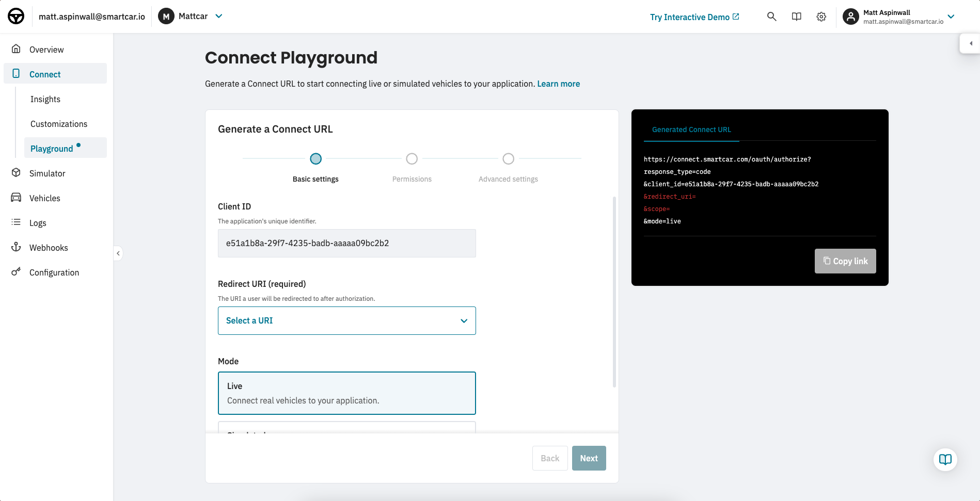Jump to the Advanced settings step circle
This screenshot has width=980, height=501.
(x=508, y=159)
